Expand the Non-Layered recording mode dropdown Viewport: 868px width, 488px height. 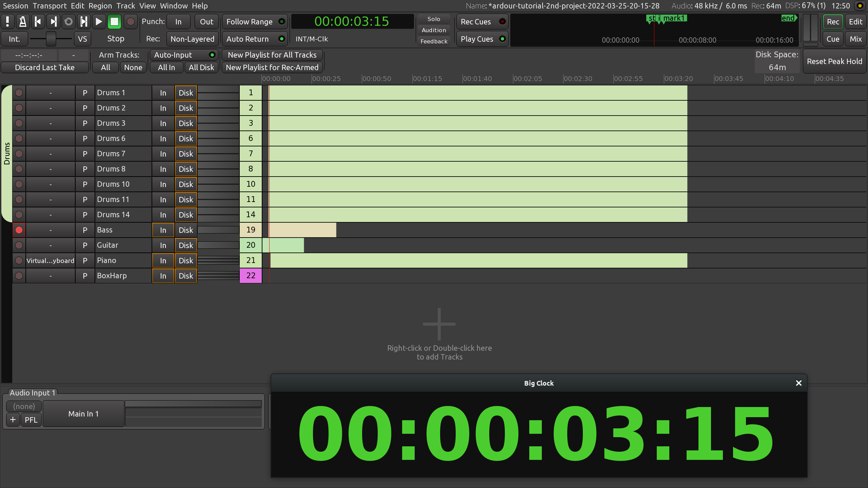click(x=192, y=39)
